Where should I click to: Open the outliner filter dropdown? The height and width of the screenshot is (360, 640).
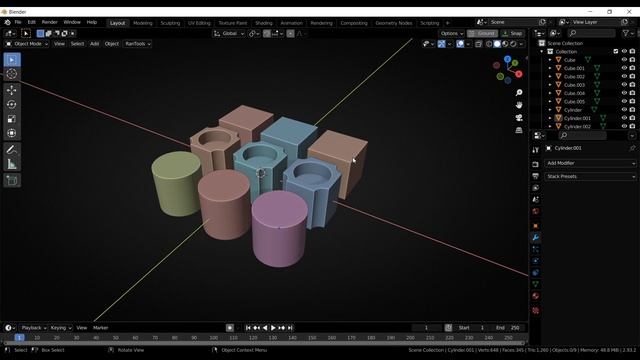(x=628, y=33)
